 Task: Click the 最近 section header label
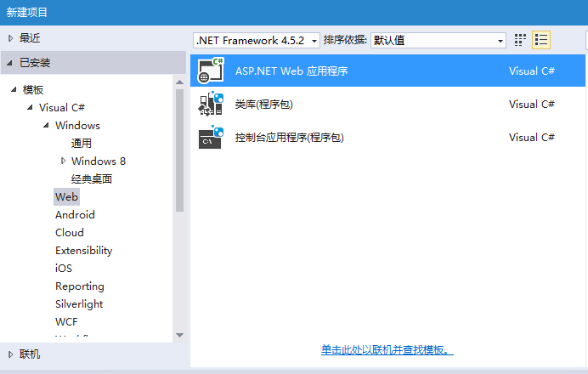pyautogui.click(x=30, y=38)
